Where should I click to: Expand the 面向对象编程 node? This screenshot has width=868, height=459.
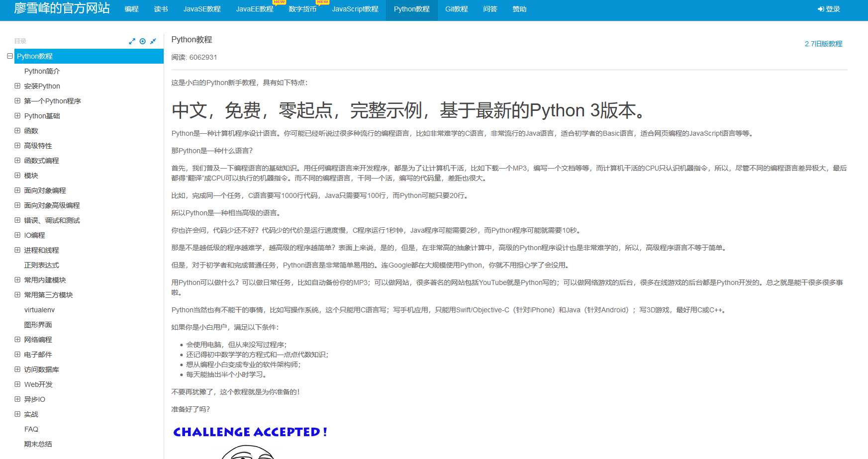(x=17, y=190)
